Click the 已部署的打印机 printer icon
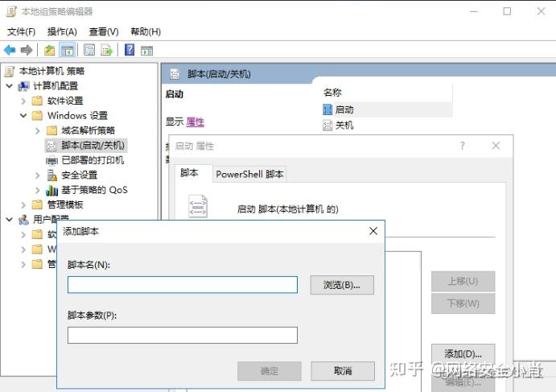 pyautogui.click(x=51, y=161)
